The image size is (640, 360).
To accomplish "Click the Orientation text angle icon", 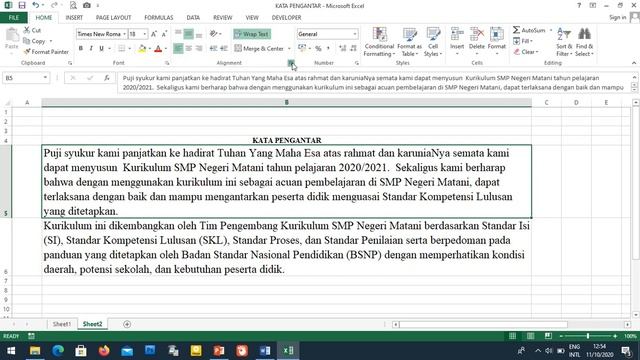I will 213,34.
